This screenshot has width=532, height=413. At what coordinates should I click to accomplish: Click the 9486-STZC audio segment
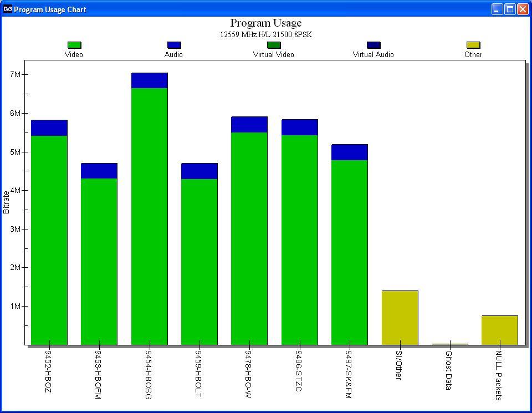pyautogui.click(x=300, y=128)
